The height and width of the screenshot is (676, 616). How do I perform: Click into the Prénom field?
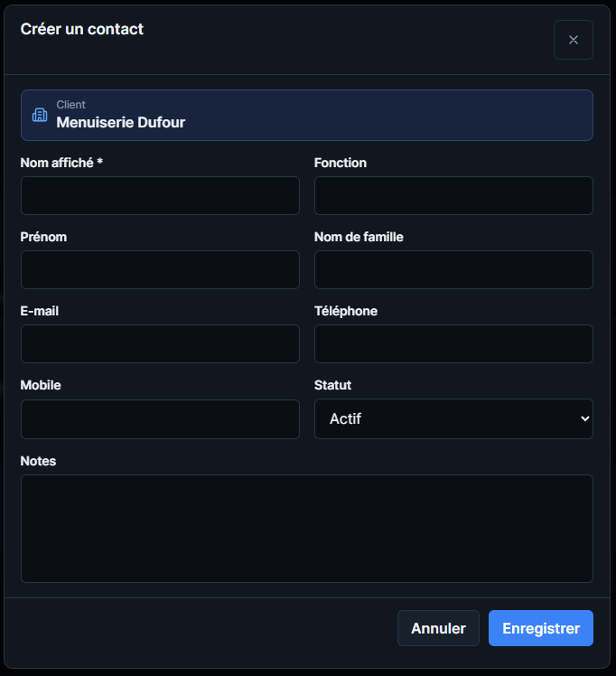pyautogui.click(x=160, y=270)
